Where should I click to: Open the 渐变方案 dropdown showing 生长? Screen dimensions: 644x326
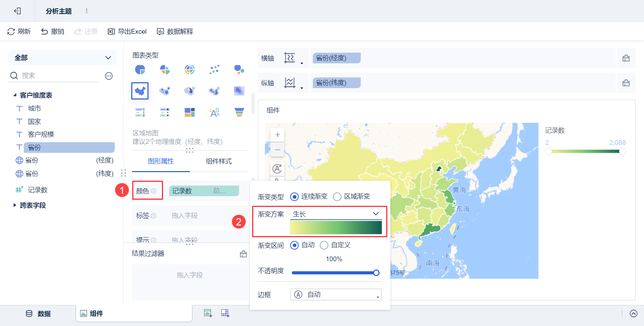click(x=336, y=214)
